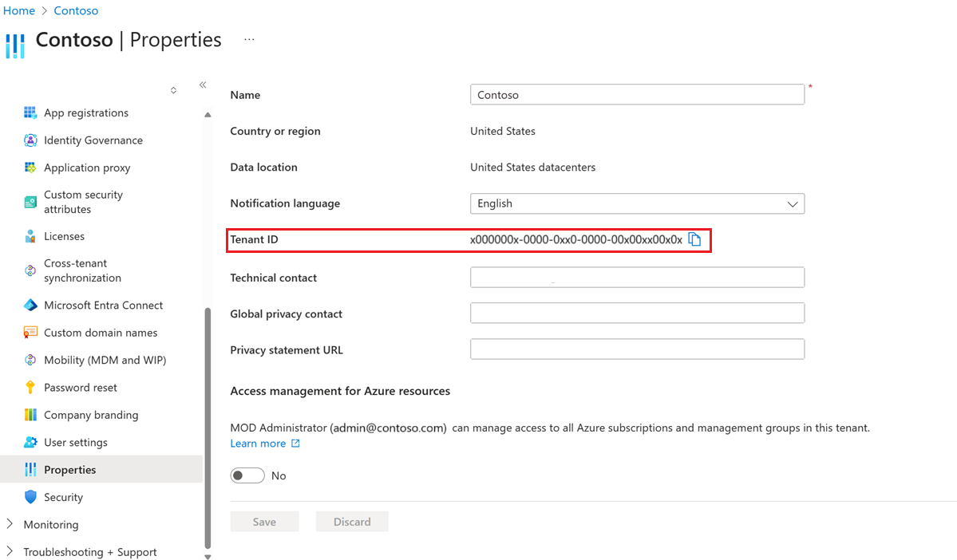Open Application proxy from the sidebar icon
This screenshot has width=957, height=560.
tap(30, 168)
